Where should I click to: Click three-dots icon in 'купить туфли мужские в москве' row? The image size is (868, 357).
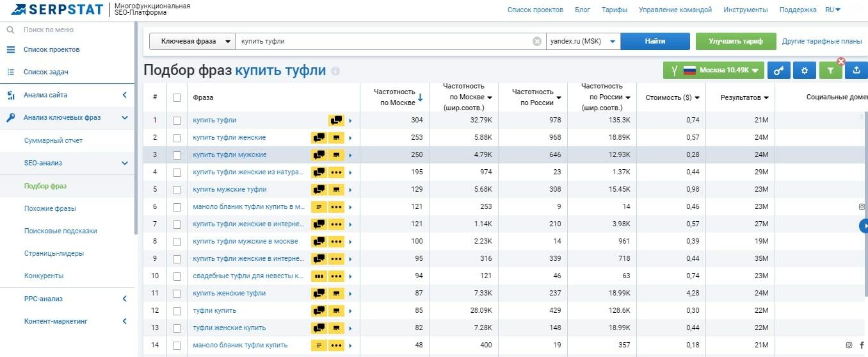tap(336, 241)
